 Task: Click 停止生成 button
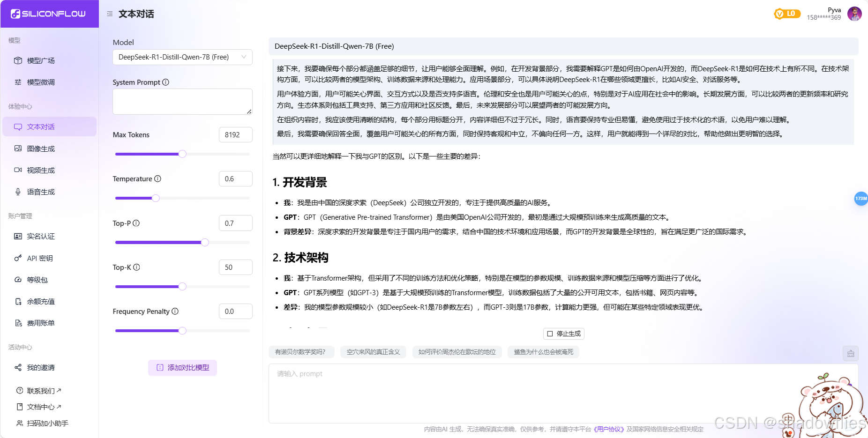(x=564, y=334)
